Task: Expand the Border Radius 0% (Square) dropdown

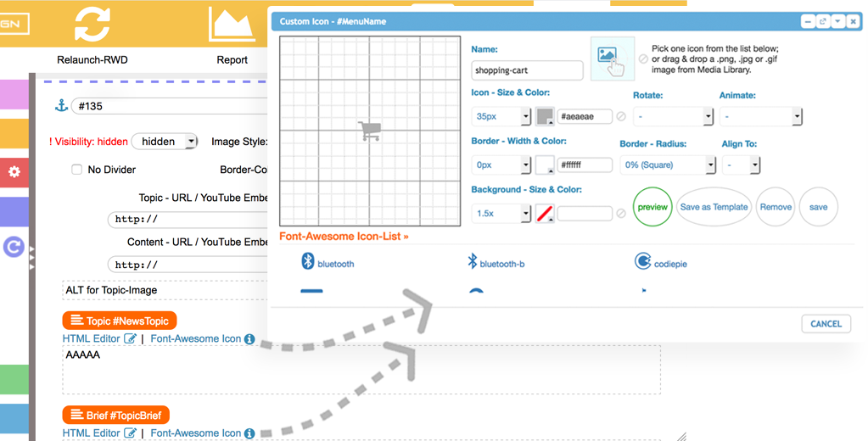Action: 667,165
